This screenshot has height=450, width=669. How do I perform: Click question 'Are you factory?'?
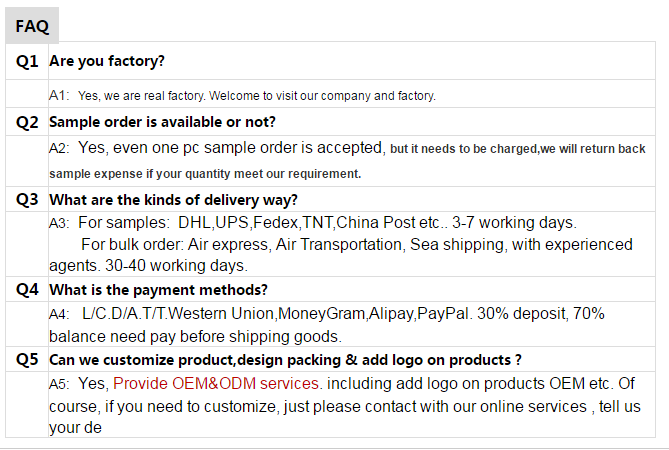(107, 61)
